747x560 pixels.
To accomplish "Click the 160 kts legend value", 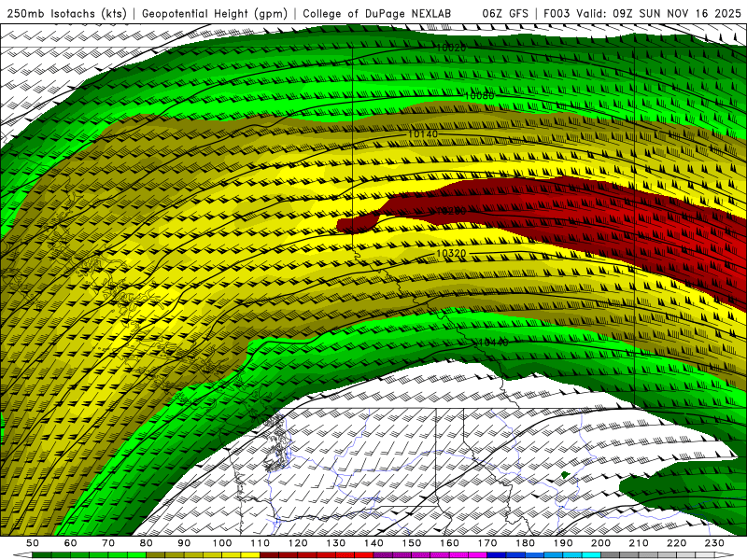I will point(449,543).
